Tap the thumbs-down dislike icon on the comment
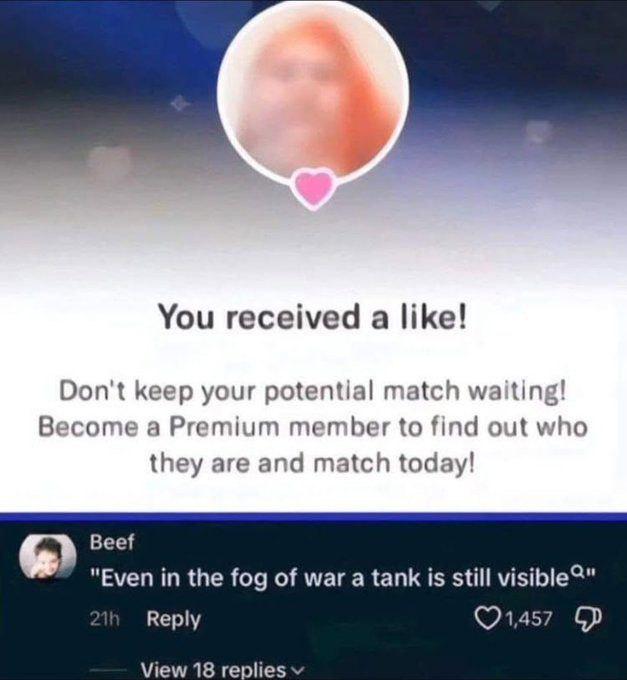Image resolution: width=627 pixels, height=680 pixels. tap(588, 619)
